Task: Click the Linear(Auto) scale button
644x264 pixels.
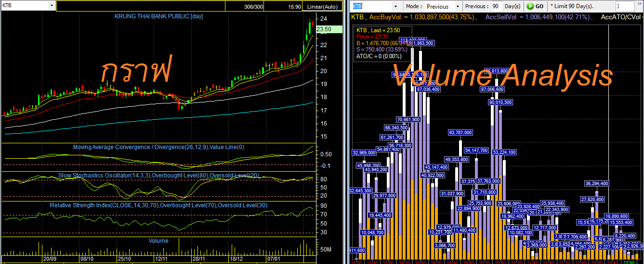Action: point(322,7)
